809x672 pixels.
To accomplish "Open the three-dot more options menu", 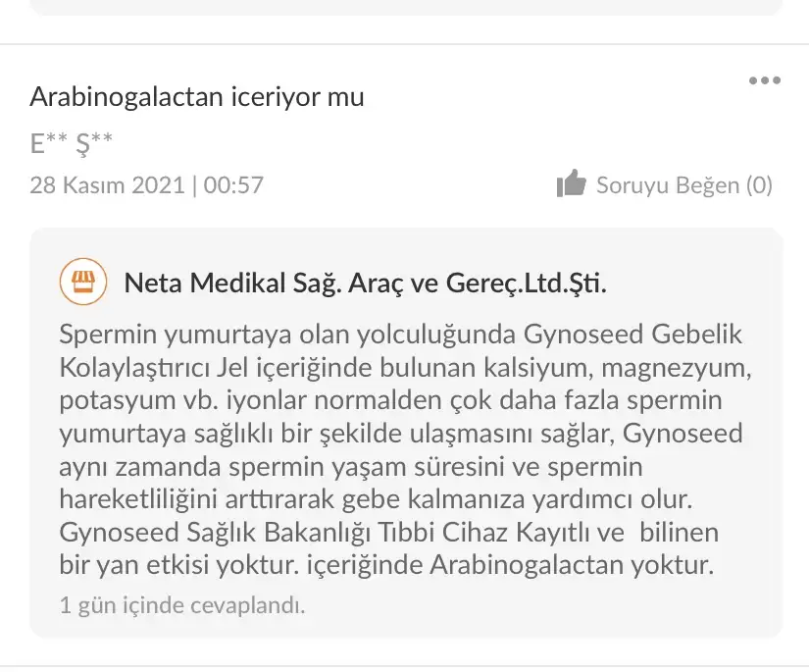I will pyautogui.click(x=765, y=81).
